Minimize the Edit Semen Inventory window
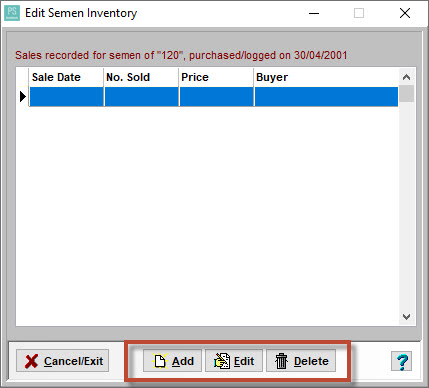 click(x=314, y=13)
